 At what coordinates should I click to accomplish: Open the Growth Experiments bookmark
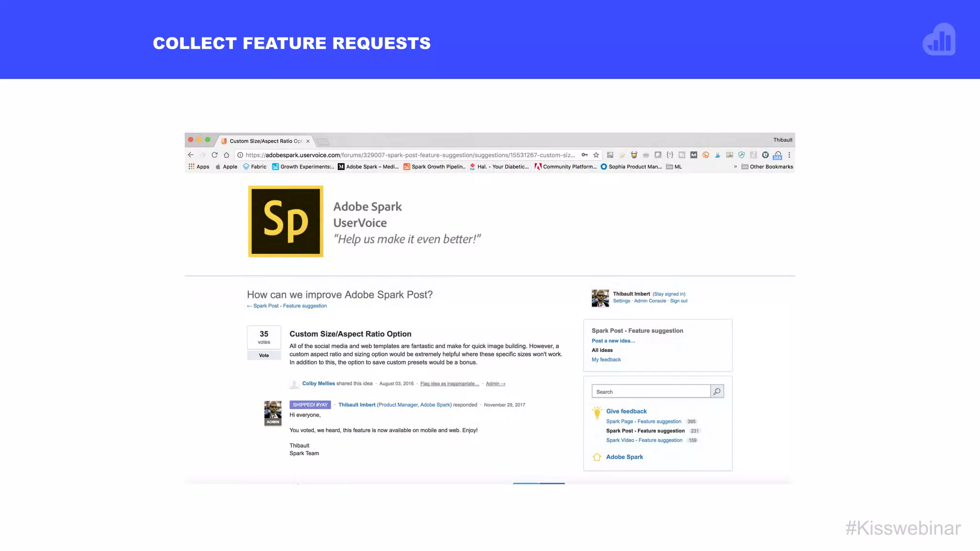pyautogui.click(x=303, y=166)
